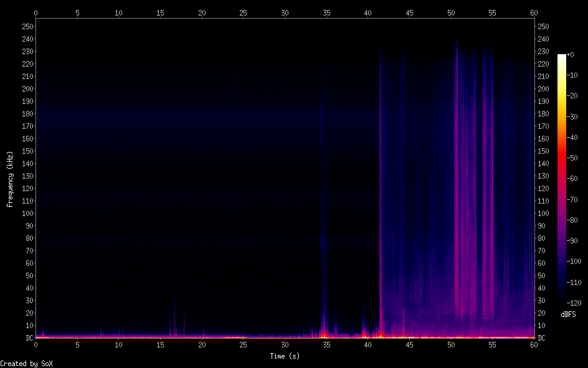
Task: Click the 100 label on the right frequency axis
Action: point(543,213)
